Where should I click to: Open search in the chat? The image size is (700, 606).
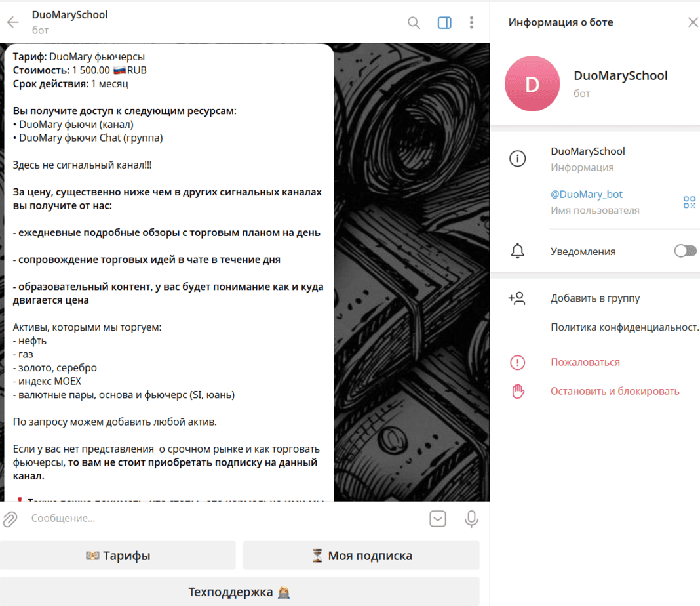(414, 23)
